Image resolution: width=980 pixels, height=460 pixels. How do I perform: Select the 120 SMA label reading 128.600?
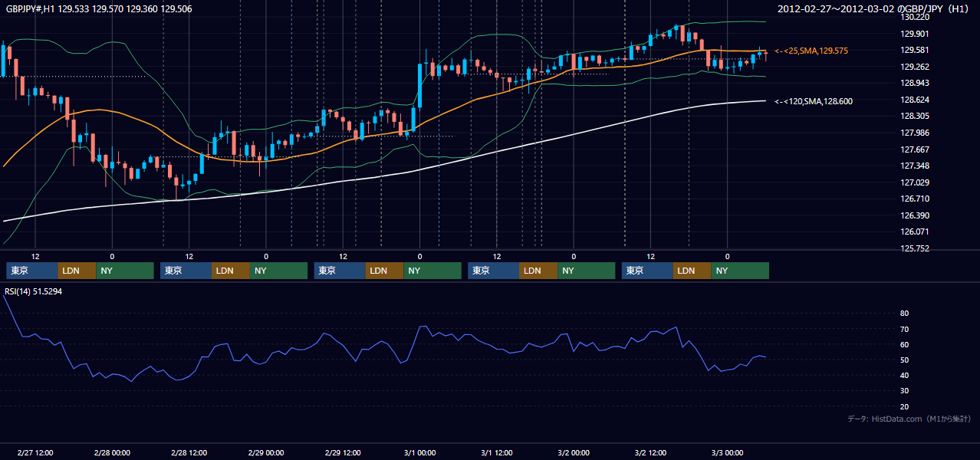tap(814, 101)
